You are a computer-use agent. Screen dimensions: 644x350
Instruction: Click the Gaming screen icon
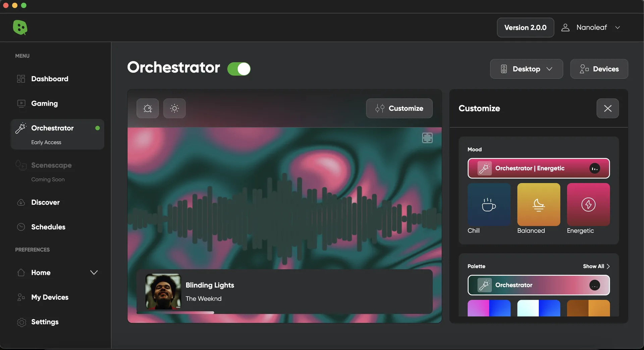pyautogui.click(x=21, y=103)
